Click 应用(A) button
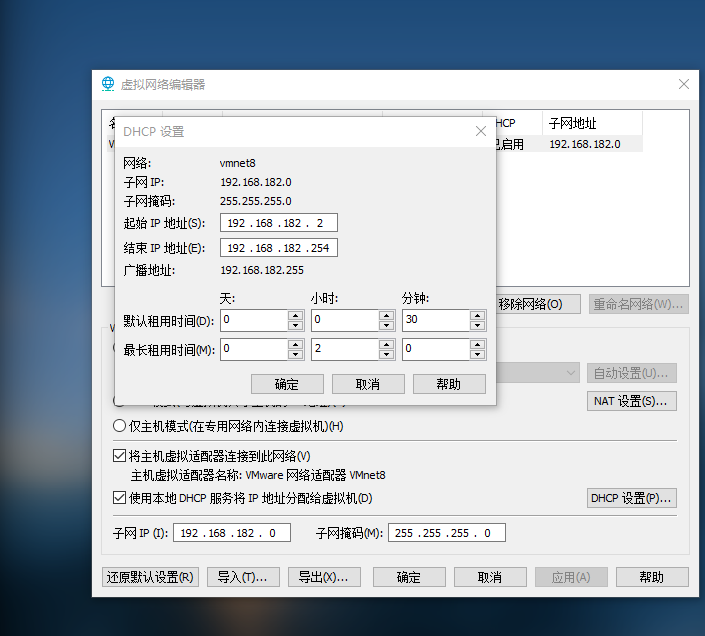Image resolution: width=705 pixels, height=636 pixels. pyautogui.click(x=571, y=577)
